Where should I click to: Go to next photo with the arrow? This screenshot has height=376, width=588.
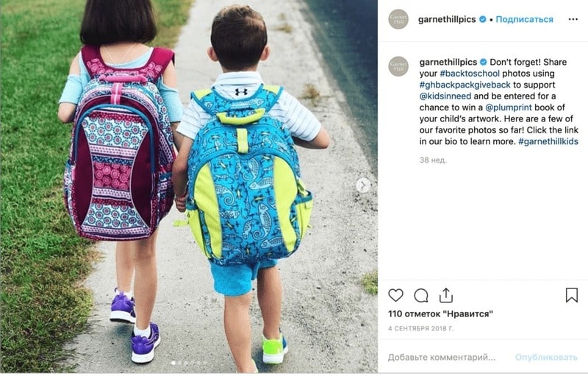pyautogui.click(x=363, y=185)
